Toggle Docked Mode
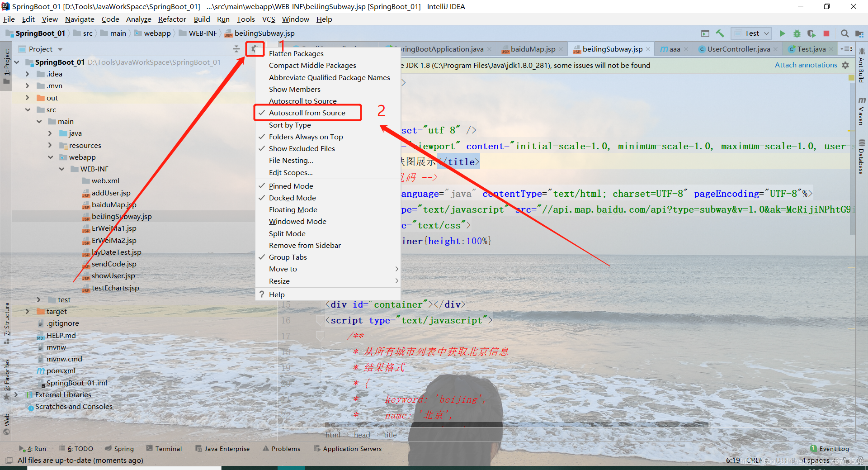Screen dimensions: 868x470 [328, 198]
